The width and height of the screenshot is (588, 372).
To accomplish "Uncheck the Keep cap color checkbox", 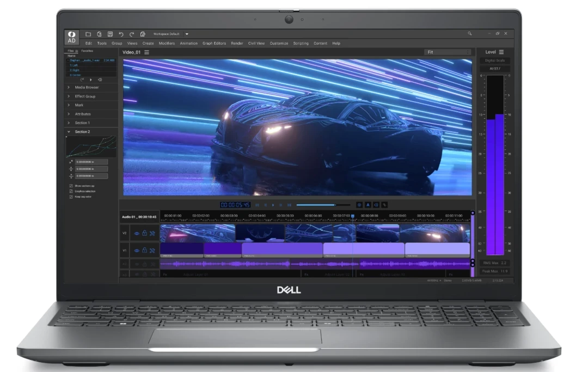I will (71, 197).
